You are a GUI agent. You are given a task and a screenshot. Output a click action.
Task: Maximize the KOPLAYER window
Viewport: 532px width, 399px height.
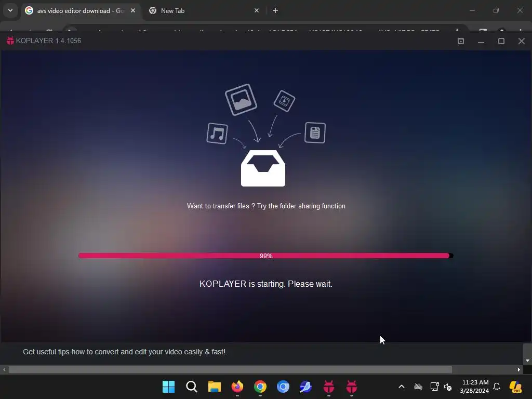click(x=501, y=41)
